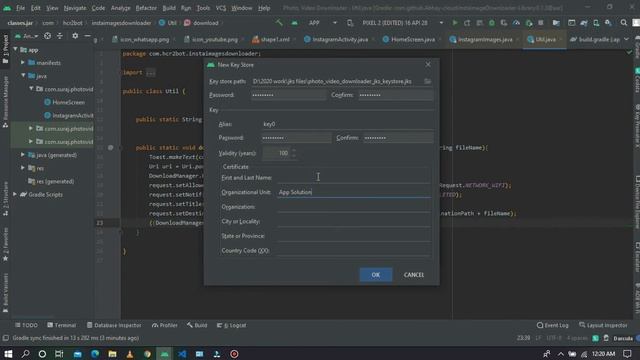This screenshot has width=640, height=360.
Task: Open the Layout Inspector
Action: point(603,325)
